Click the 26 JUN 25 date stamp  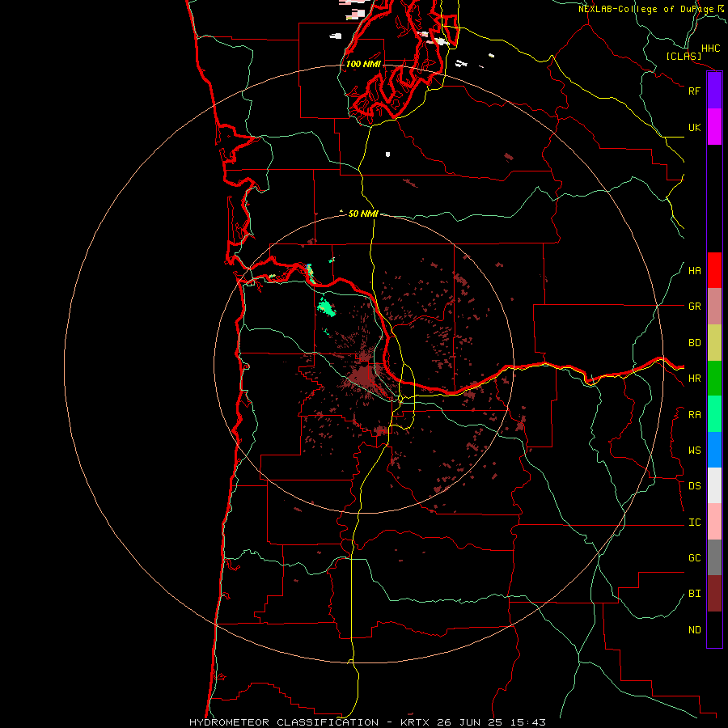pos(469,722)
